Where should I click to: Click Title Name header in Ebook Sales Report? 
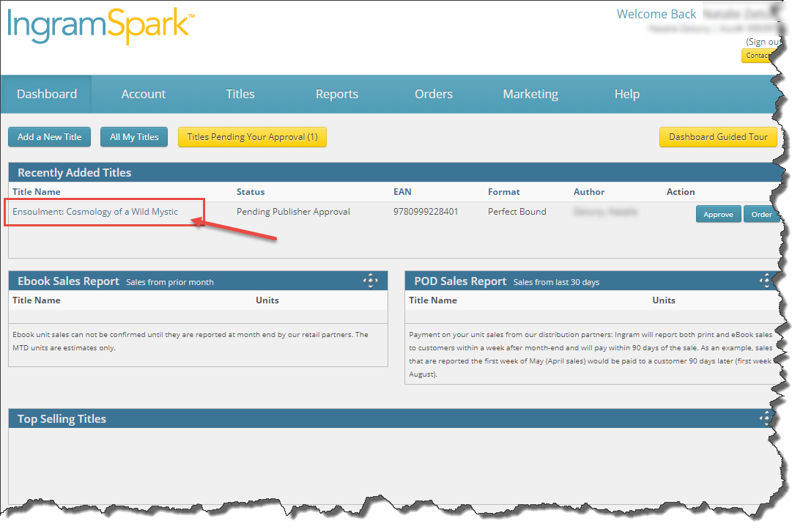[x=37, y=300]
